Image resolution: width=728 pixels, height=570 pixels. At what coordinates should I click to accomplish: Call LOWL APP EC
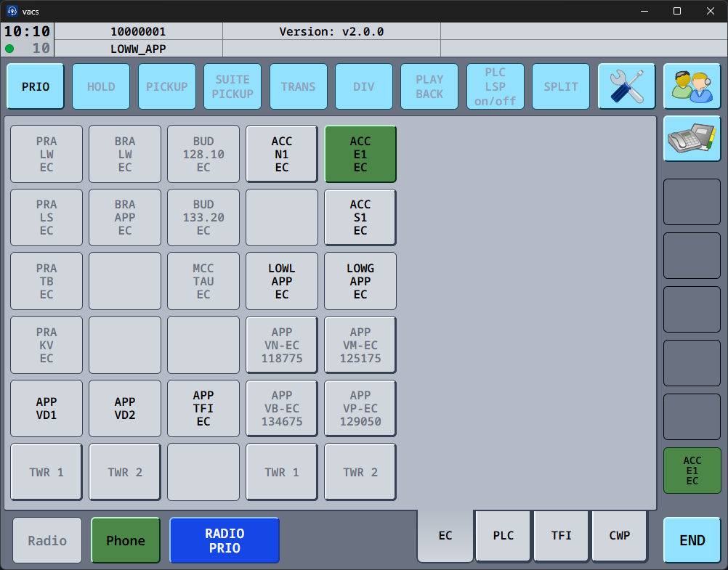pos(282,281)
